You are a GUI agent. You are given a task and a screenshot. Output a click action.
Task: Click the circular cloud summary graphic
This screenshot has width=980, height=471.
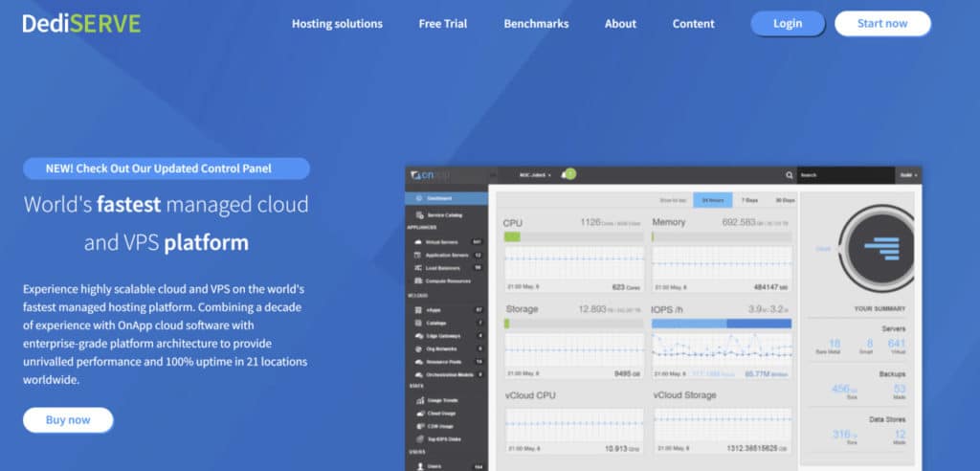pyautogui.click(x=876, y=245)
